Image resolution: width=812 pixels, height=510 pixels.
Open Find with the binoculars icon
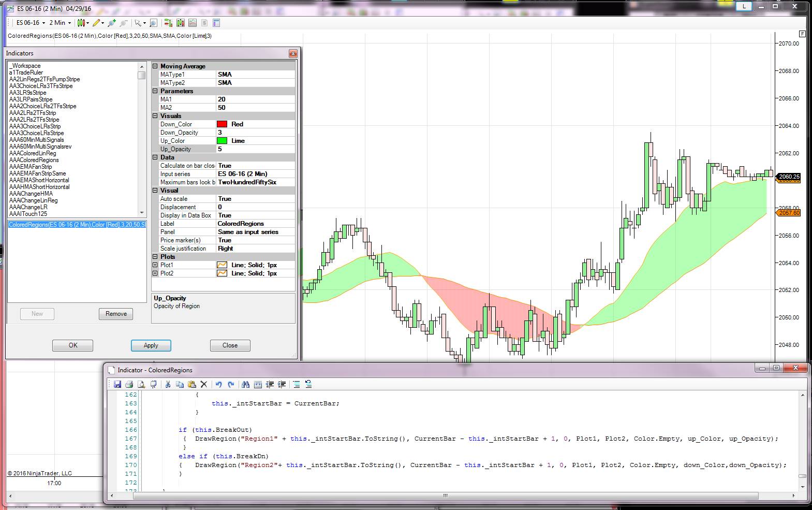pos(245,384)
